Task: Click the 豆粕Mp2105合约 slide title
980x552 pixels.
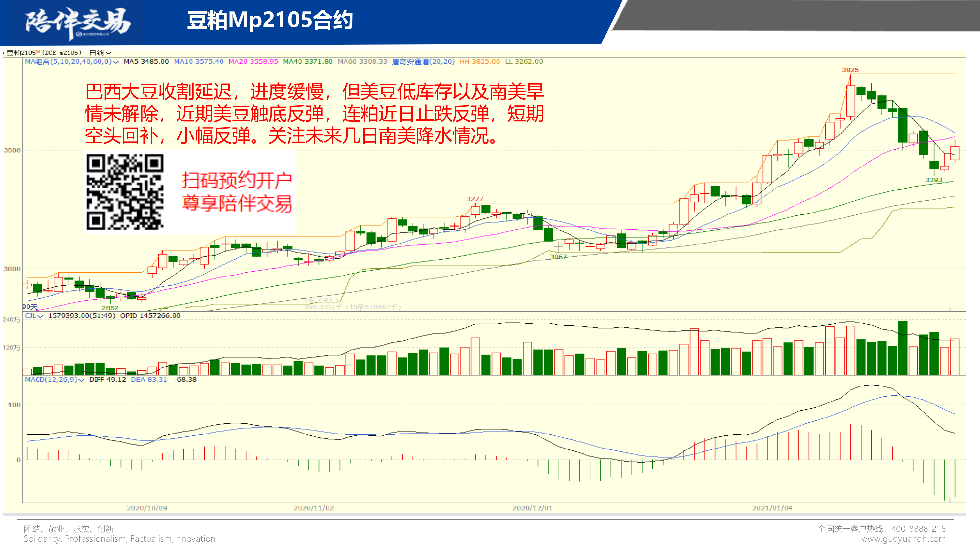Action: [270, 20]
